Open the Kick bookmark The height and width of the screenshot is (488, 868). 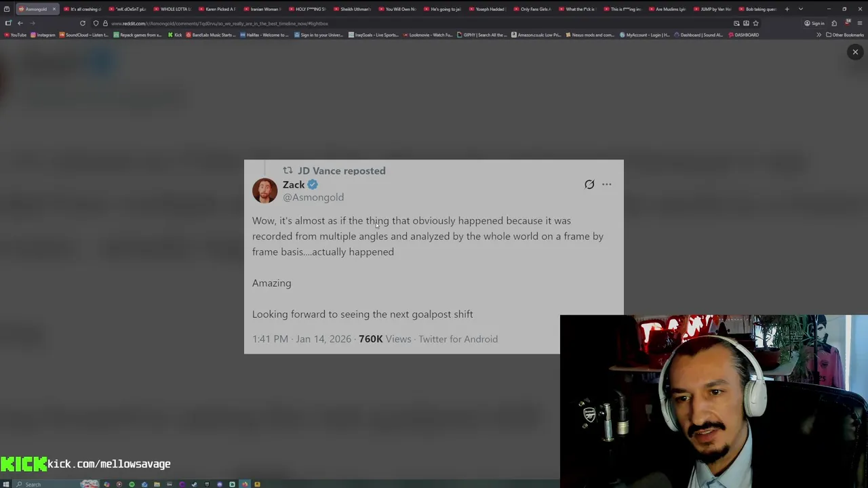tap(175, 35)
